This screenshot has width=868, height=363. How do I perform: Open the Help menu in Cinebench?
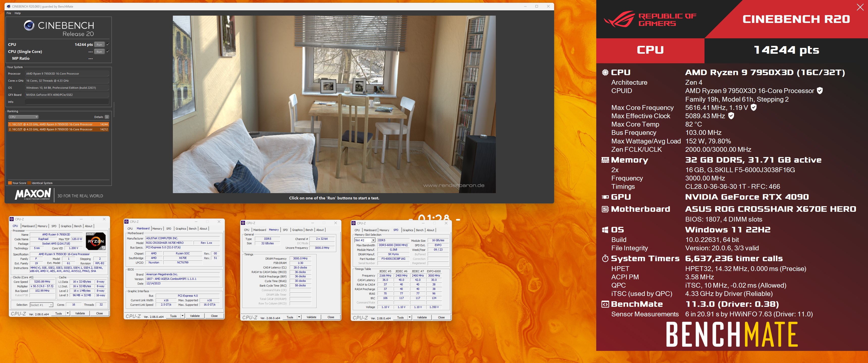coord(17,13)
